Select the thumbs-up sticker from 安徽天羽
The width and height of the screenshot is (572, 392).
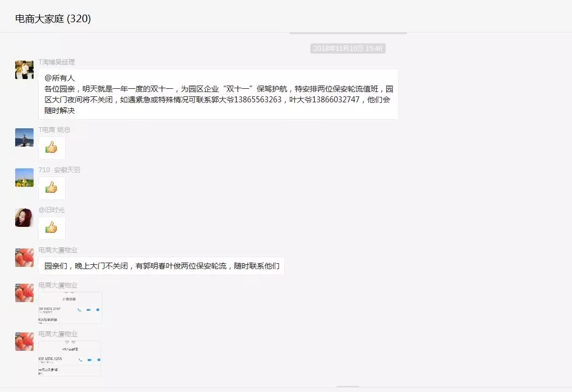point(51,187)
